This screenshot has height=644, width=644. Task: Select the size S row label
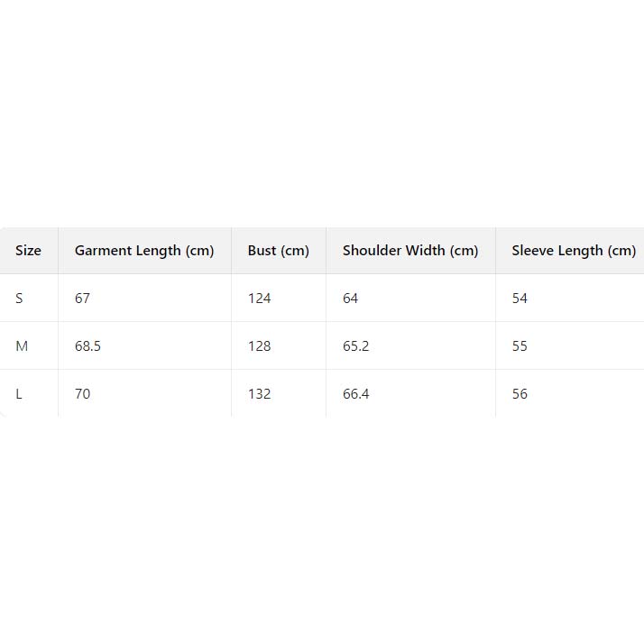[19, 299]
